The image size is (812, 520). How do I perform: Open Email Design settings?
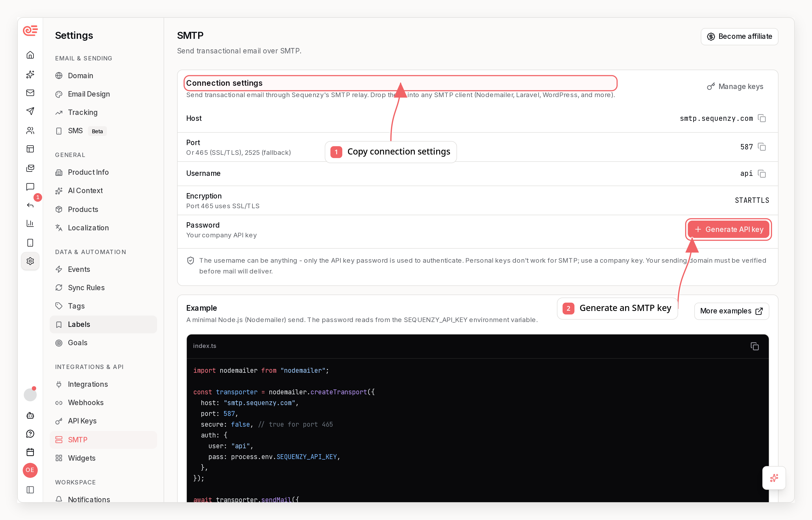pyautogui.click(x=103, y=94)
